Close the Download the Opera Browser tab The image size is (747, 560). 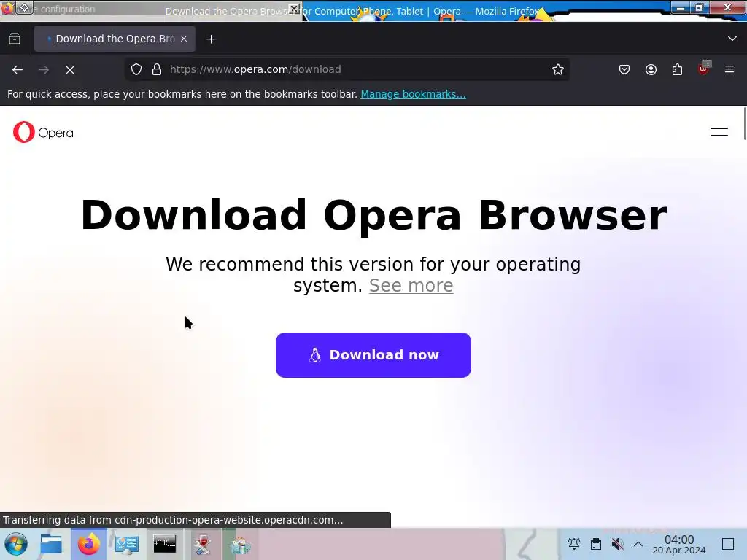(x=184, y=39)
